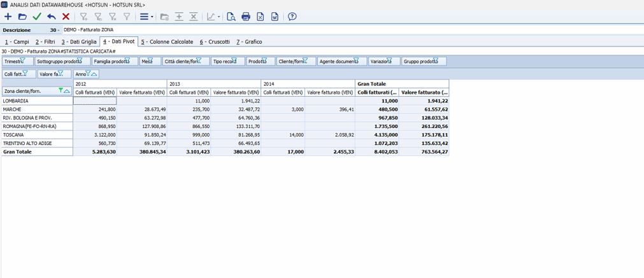Click the red X delete icon
This screenshot has height=278, width=644.
(x=66, y=17)
